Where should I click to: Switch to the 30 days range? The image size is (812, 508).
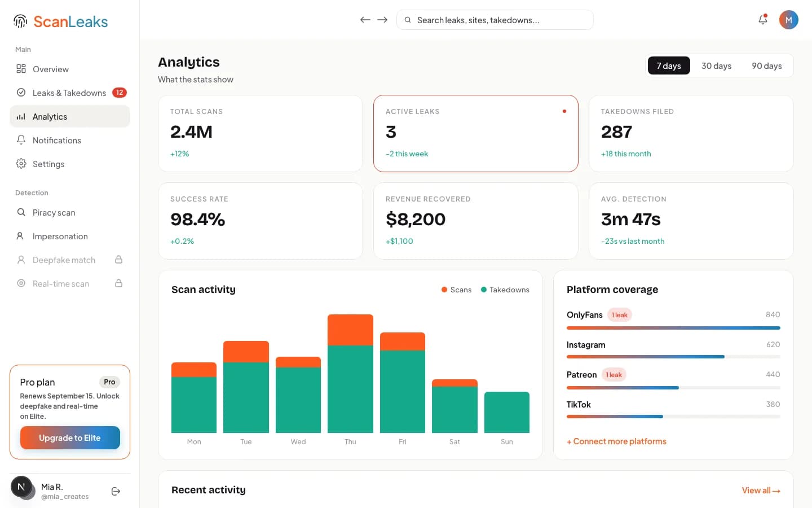[x=716, y=66]
